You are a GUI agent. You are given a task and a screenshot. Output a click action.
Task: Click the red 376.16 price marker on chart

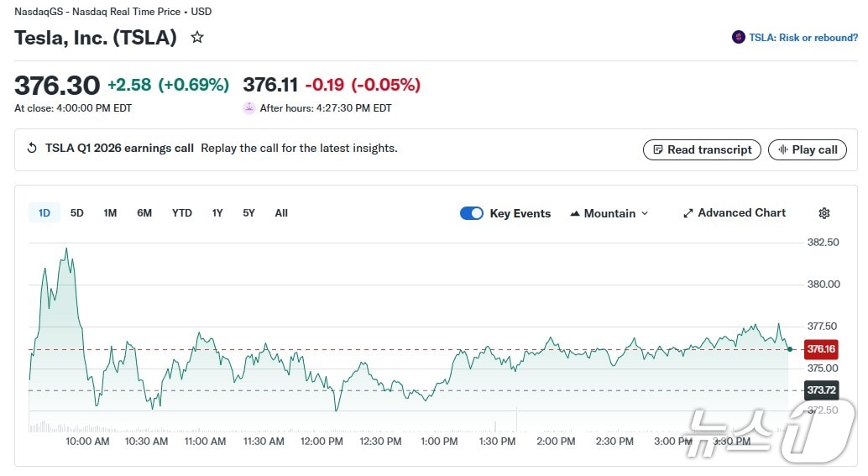click(820, 349)
